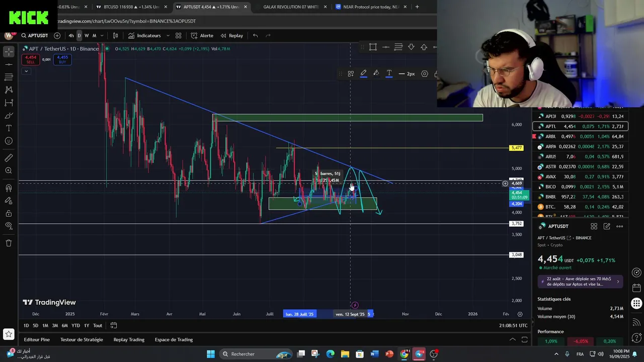
Task: Start bar Replay mode
Action: click(x=232, y=36)
